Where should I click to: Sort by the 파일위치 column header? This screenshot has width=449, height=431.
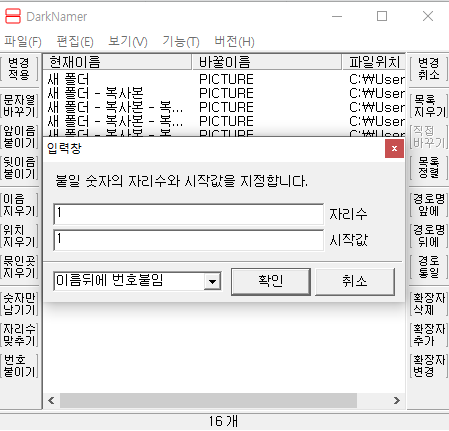coord(374,62)
